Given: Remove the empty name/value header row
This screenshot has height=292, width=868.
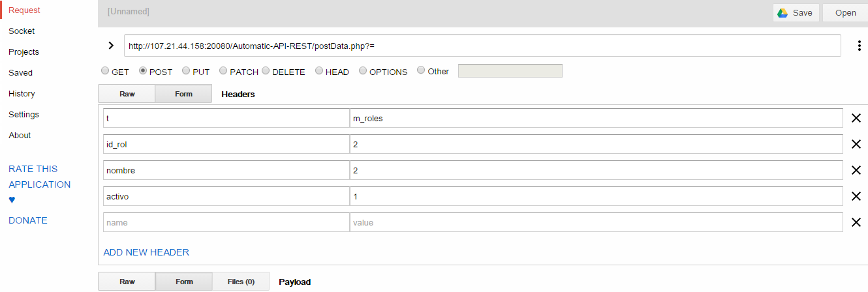Looking at the screenshot, I should [856, 222].
